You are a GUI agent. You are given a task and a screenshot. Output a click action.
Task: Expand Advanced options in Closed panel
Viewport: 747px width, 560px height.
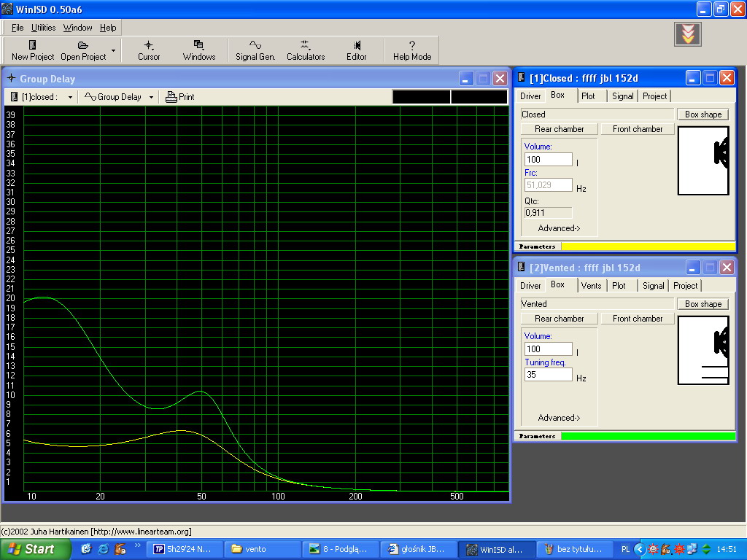(x=559, y=228)
